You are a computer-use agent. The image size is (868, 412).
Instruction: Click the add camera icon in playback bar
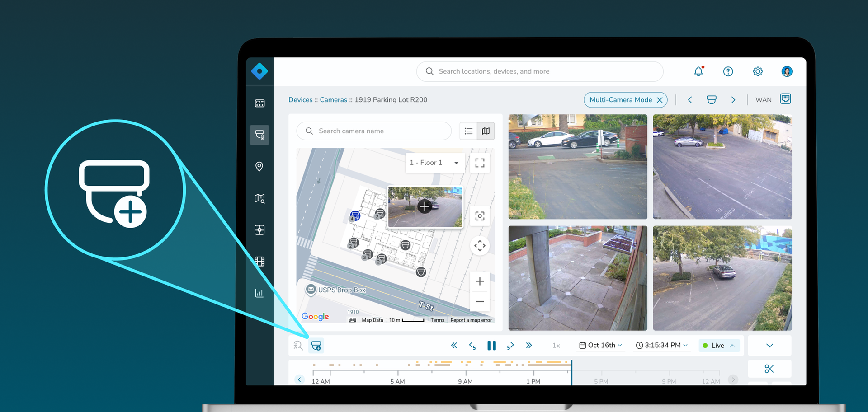pyautogui.click(x=316, y=346)
